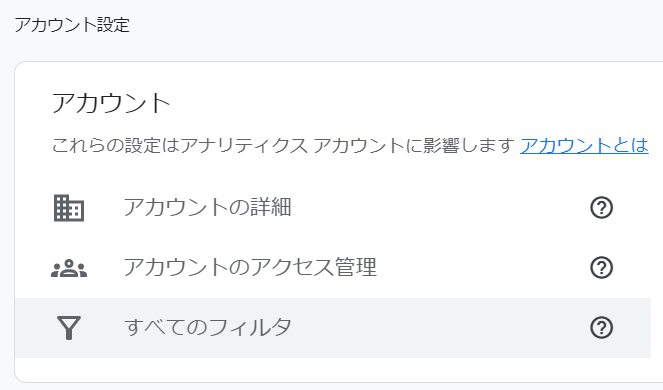Image resolution: width=663 pixels, height=390 pixels.
Task: Click empty space in highlighted すべてのフィルタ row
Action: tap(440, 328)
